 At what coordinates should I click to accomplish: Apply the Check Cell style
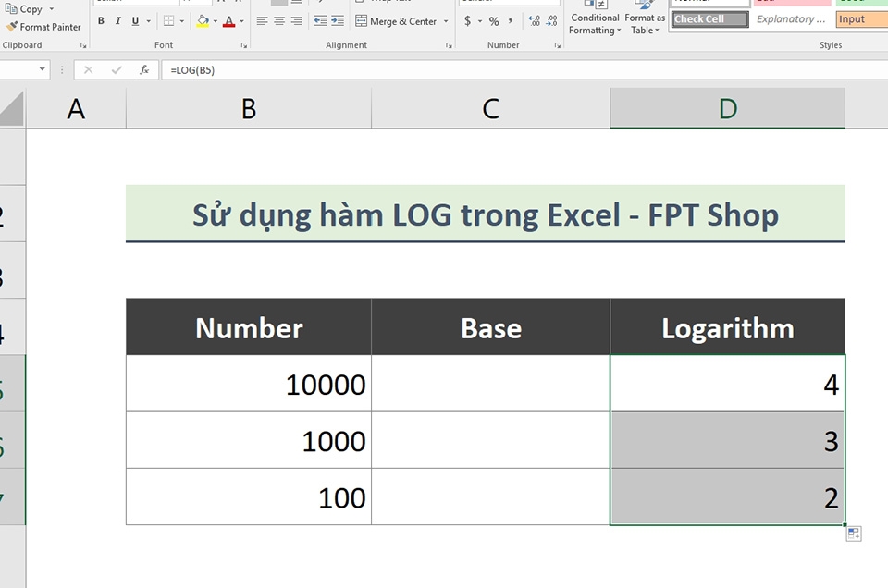709,18
